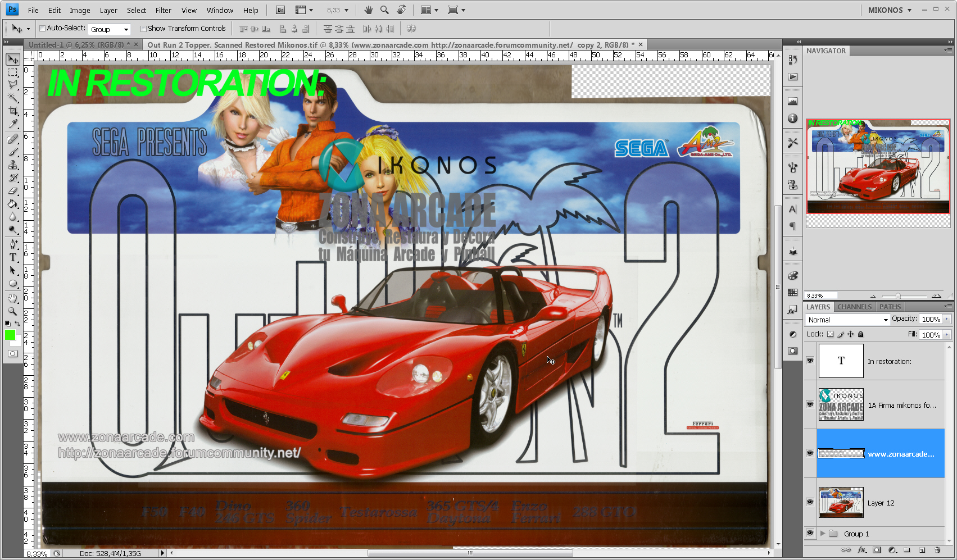Check Show Transform Controls
This screenshot has width=957, height=560.
click(x=144, y=28)
